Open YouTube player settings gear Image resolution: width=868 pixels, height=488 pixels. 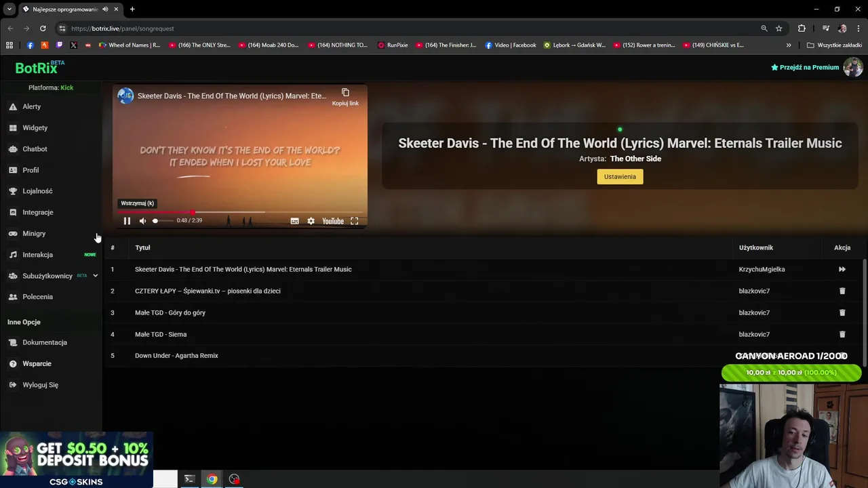point(311,221)
